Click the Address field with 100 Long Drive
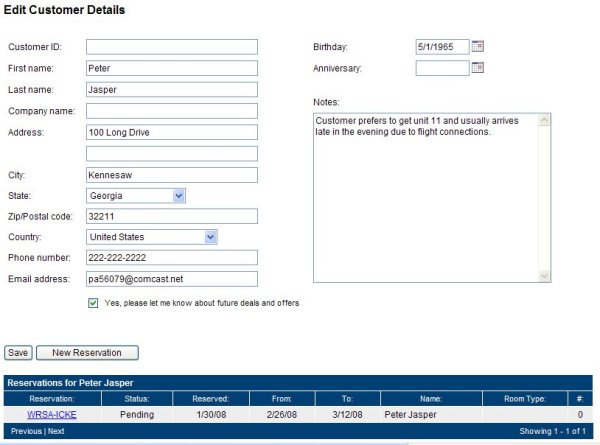 (x=172, y=132)
